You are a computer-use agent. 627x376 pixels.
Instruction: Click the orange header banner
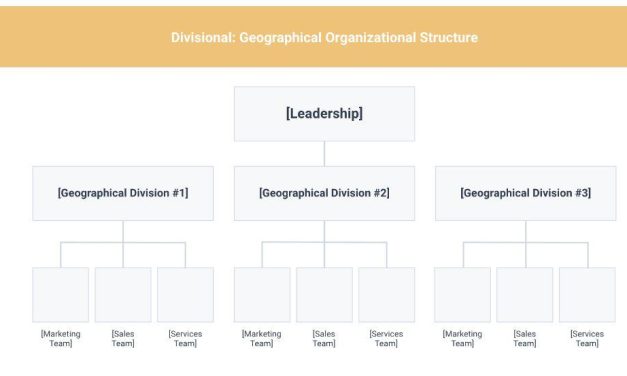coord(314,36)
